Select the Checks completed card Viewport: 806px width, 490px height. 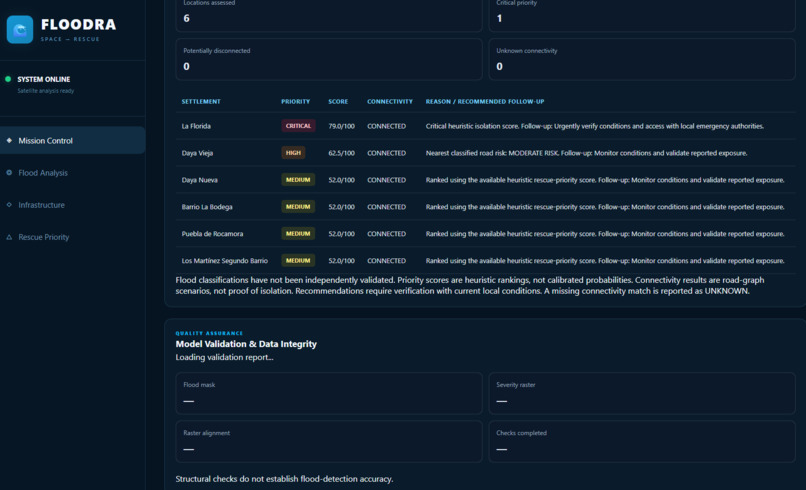642,441
